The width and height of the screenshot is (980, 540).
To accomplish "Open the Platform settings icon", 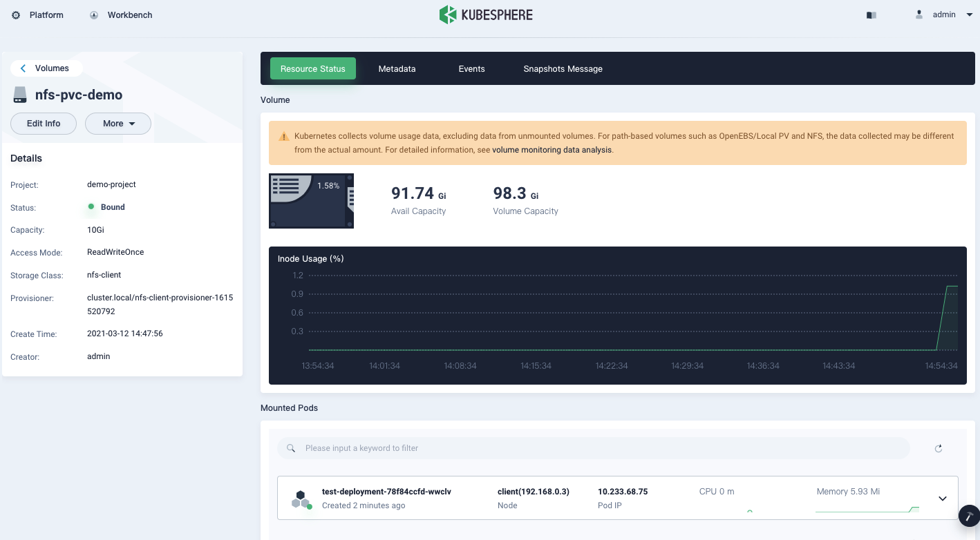I will [x=16, y=15].
